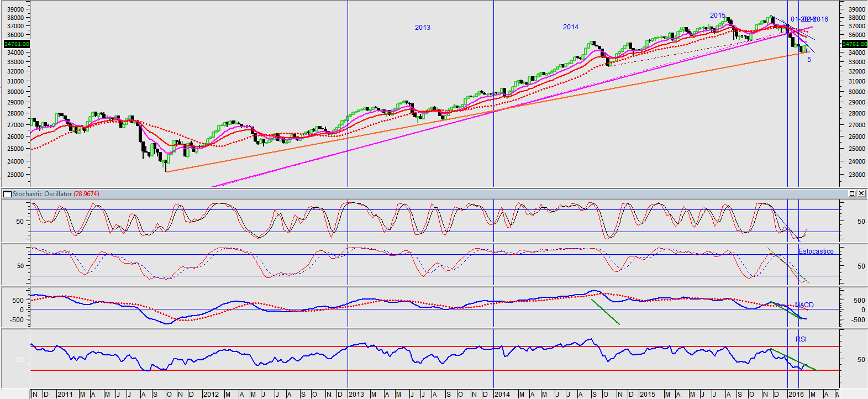Close the Stochastic Oscillator inner window
The image size is (868, 399).
click(x=861, y=193)
